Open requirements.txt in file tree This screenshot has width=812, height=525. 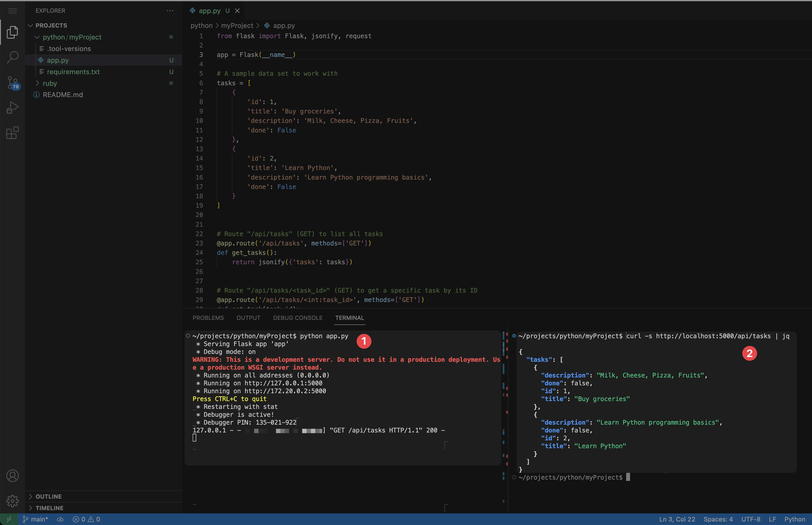[73, 72]
